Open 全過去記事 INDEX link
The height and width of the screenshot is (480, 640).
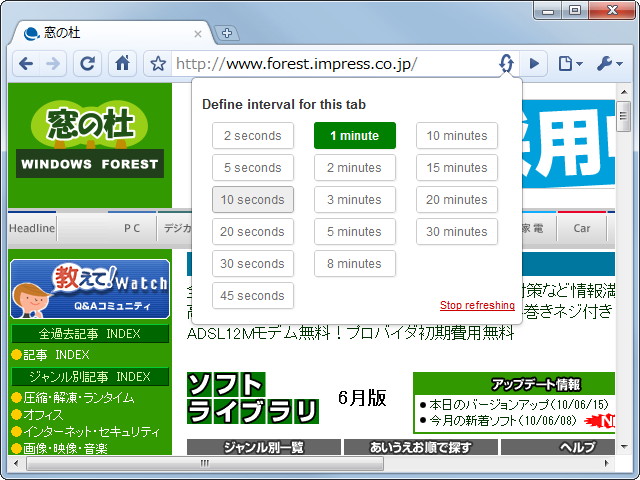[x=90, y=334]
